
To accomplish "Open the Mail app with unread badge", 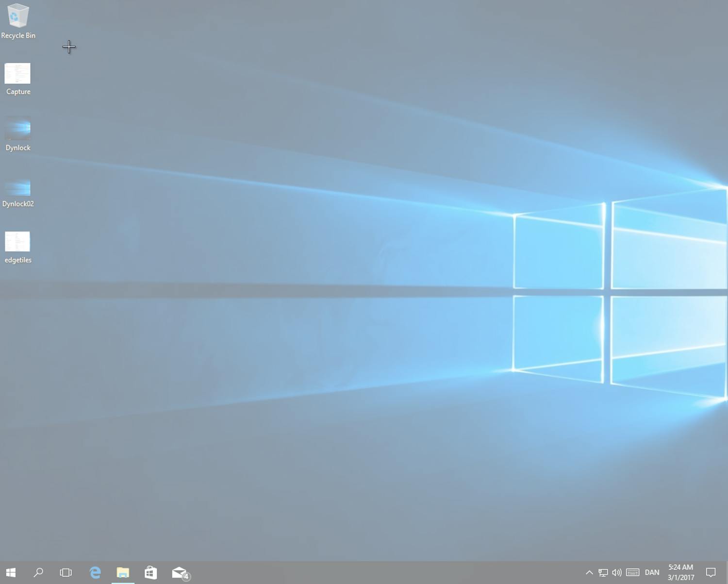I will 180,573.
